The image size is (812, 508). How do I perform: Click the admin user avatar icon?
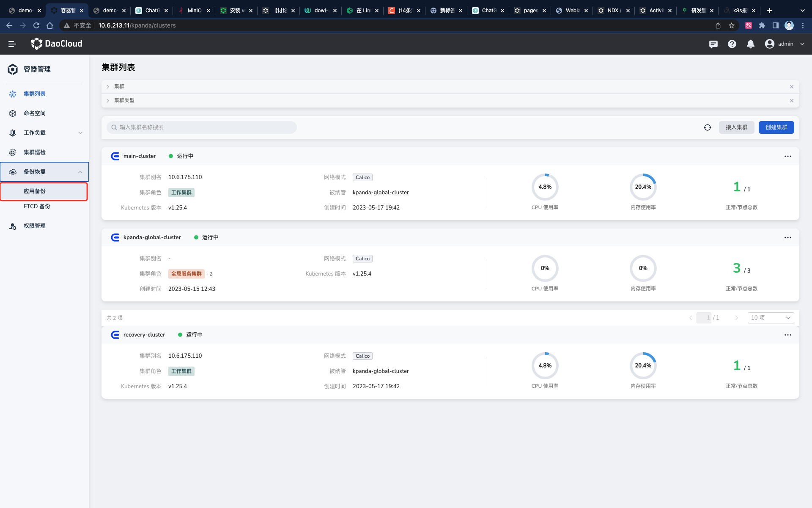coord(769,44)
